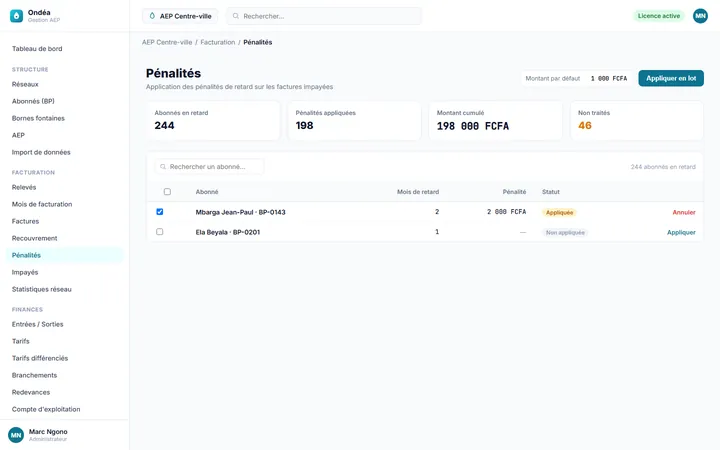Click the Licence active badge

658,16
